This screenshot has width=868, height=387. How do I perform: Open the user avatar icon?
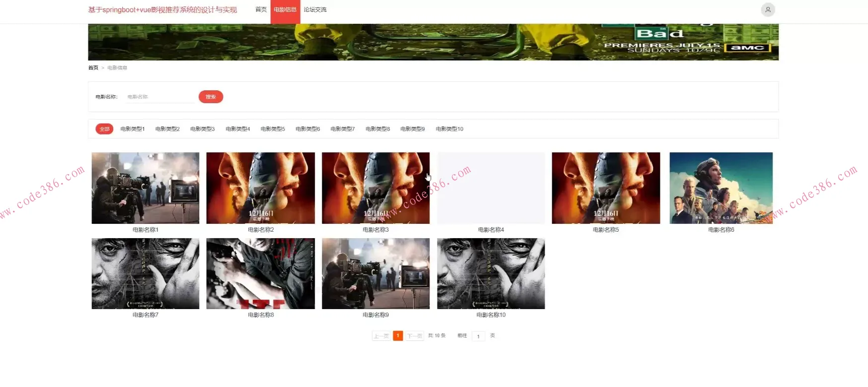(x=768, y=10)
